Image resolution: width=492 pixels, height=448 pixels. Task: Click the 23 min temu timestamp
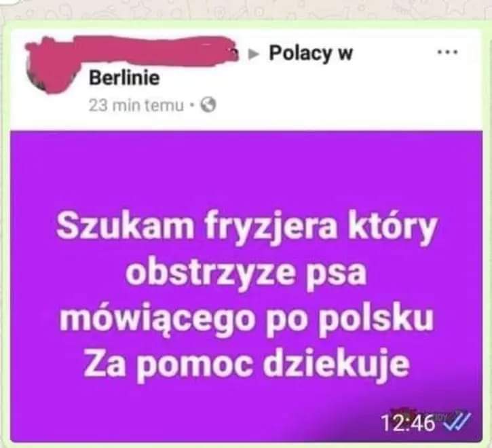point(136,105)
